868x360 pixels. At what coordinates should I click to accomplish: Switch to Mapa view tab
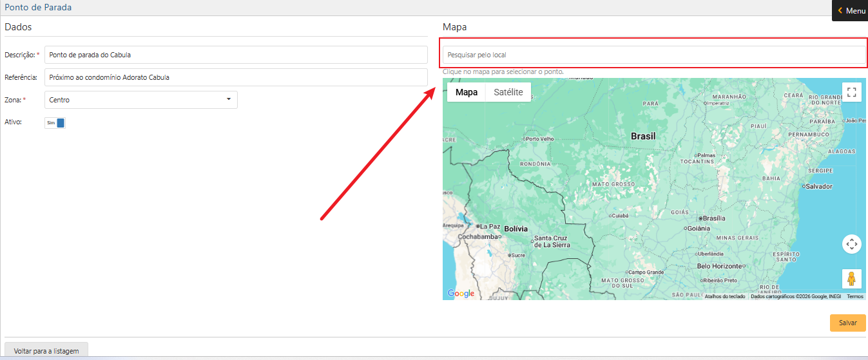[467, 92]
